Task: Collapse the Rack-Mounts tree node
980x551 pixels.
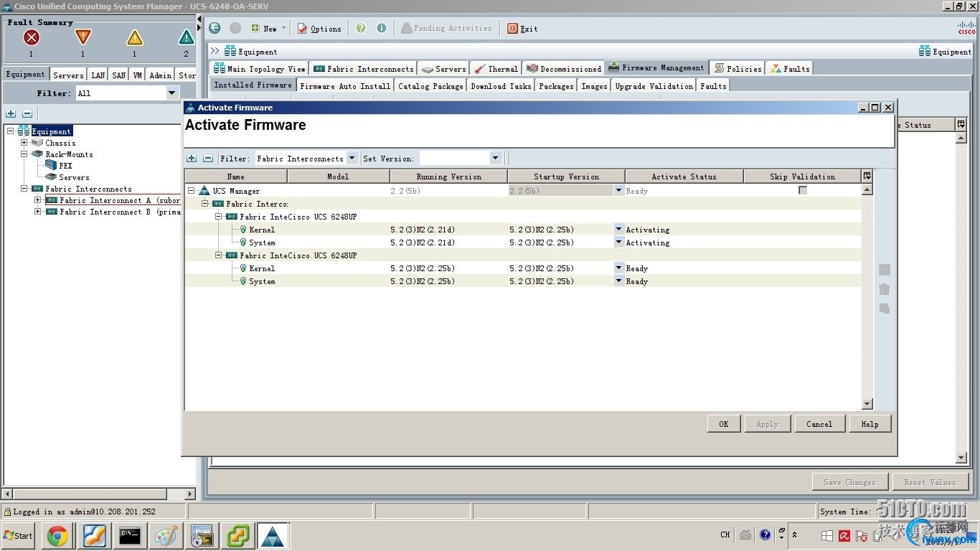Action: (24, 154)
